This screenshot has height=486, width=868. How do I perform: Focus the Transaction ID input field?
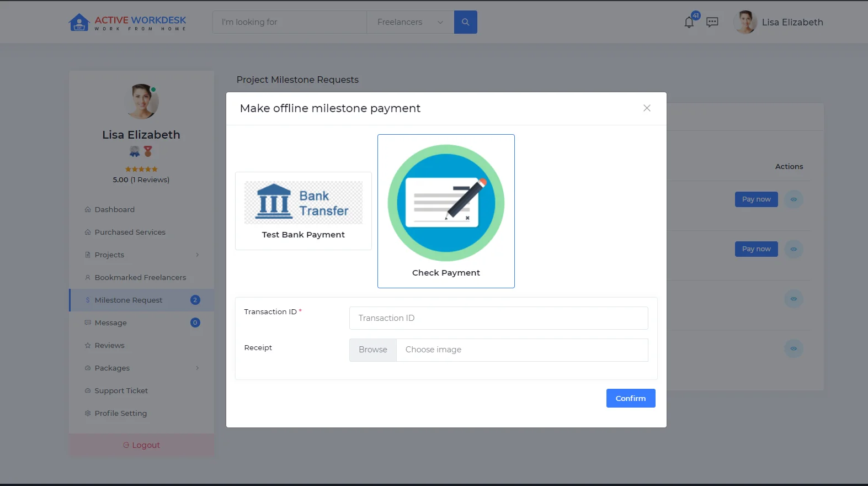pos(498,318)
